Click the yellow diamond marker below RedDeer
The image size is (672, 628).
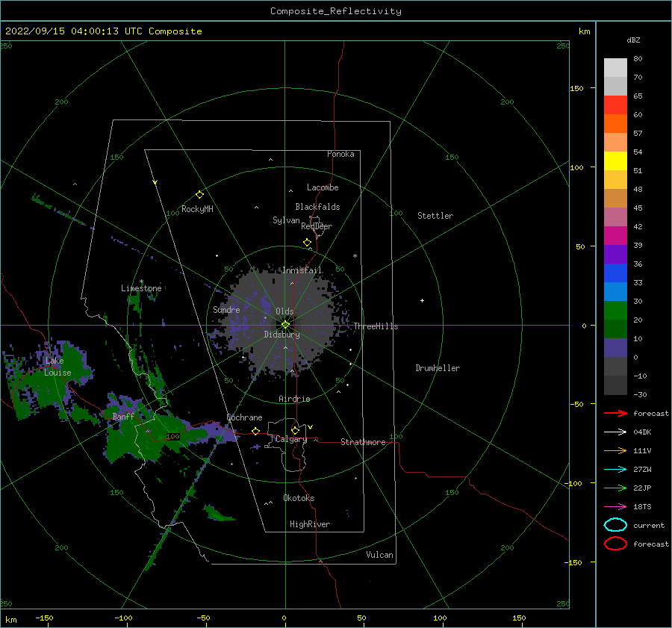(x=307, y=243)
